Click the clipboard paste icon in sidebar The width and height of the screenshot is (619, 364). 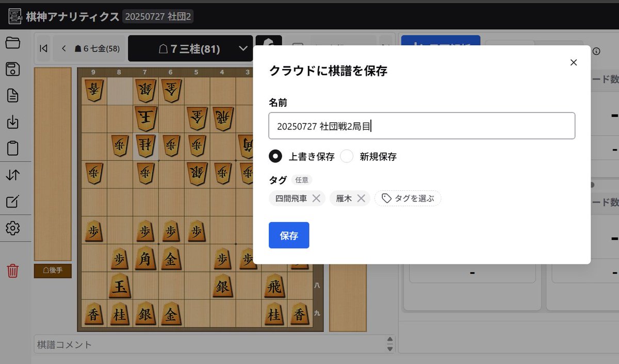12,148
